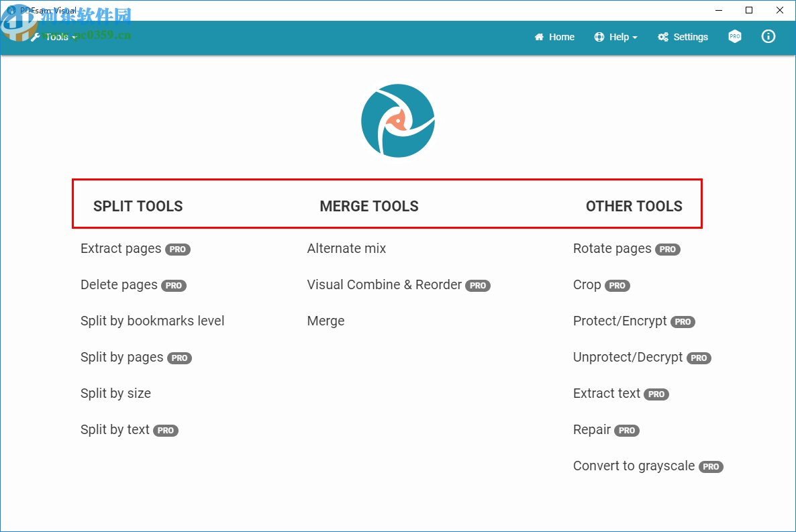Launch the Alternate mix tool
This screenshot has height=532, width=796.
(346, 249)
